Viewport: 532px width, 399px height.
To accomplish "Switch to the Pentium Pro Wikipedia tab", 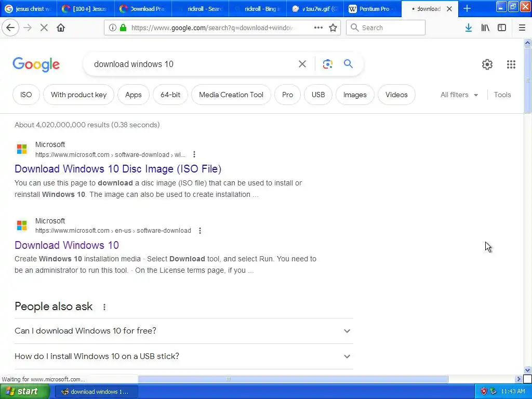I will point(372,9).
